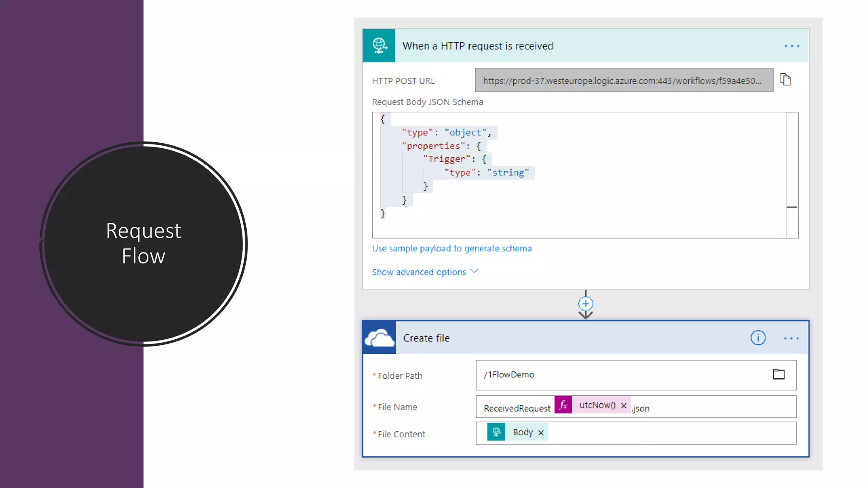Image resolution: width=868 pixels, height=488 pixels.
Task: Remove the utcNow() expression token
Action: 624,405
